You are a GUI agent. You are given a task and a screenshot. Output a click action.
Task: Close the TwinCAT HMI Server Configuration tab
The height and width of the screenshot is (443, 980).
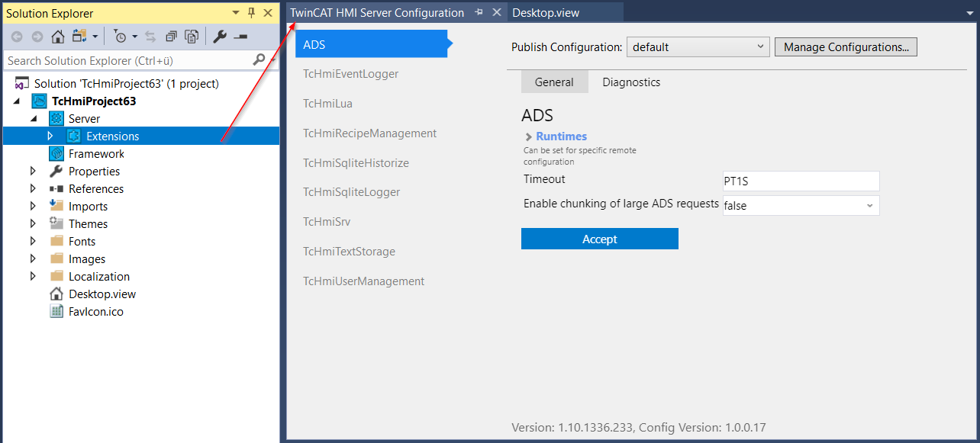pyautogui.click(x=496, y=12)
